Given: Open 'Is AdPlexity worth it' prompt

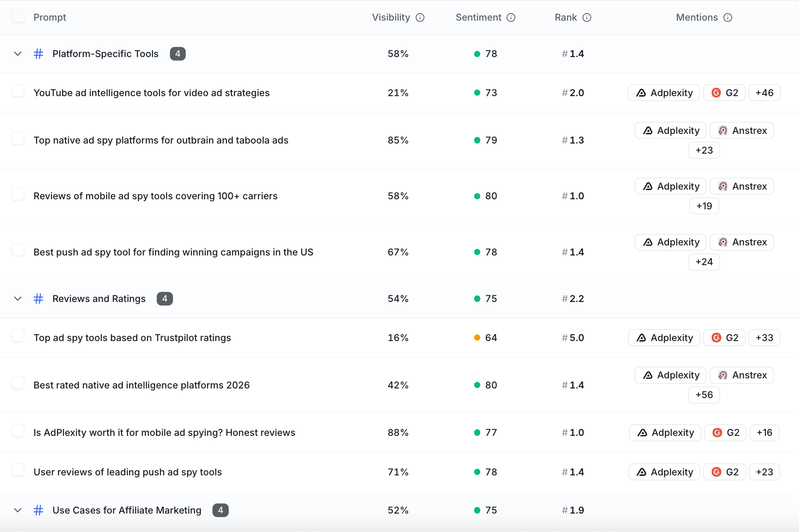Looking at the screenshot, I should 164,433.
